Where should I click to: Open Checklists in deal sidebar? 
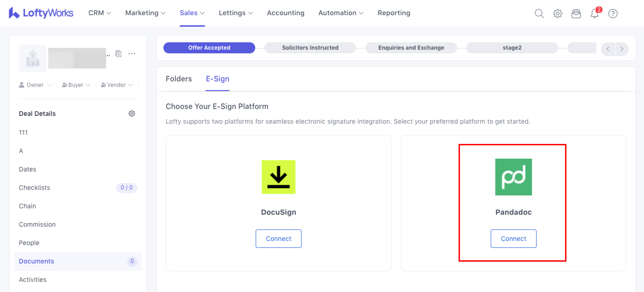coord(34,188)
